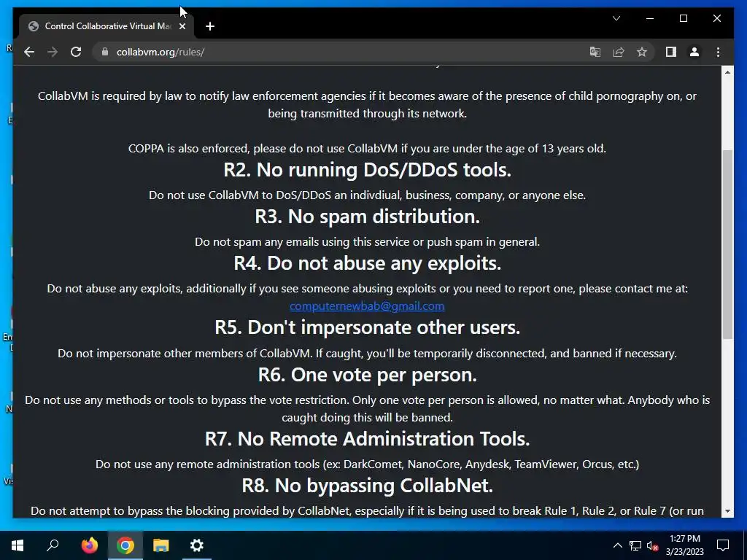
Task: Open the clock showing 1:27 PM
Action: [684, 545]
